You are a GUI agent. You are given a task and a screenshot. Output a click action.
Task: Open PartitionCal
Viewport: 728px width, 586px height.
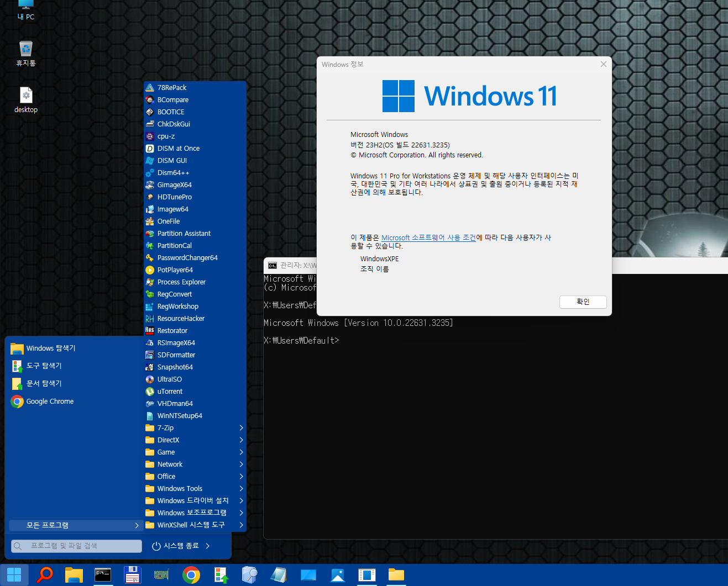click(195, 245)
